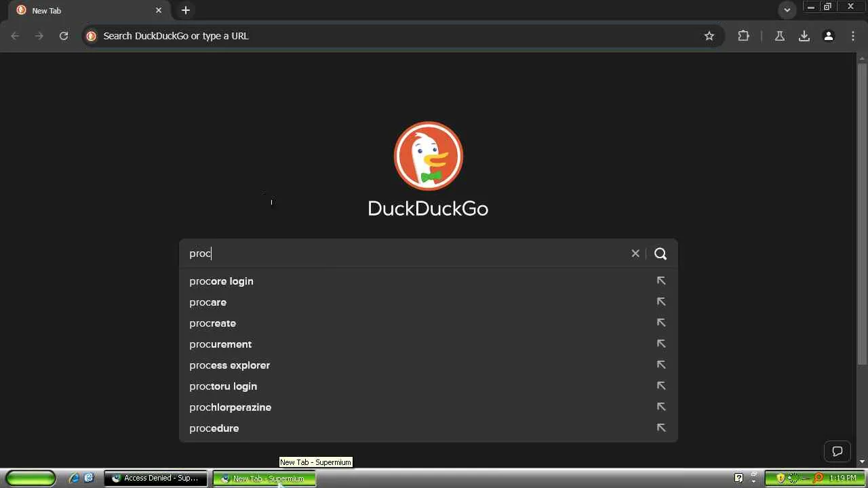Clear the search box with the X icon
The width and height of the screenshot is (868, 488).
click(635, 253)
